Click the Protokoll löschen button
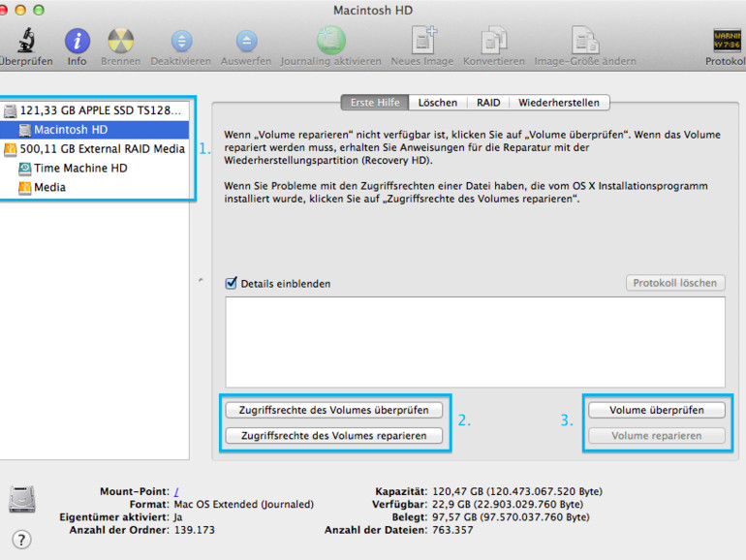The height and width of the screenshot is (560, 746). [675, 283]
